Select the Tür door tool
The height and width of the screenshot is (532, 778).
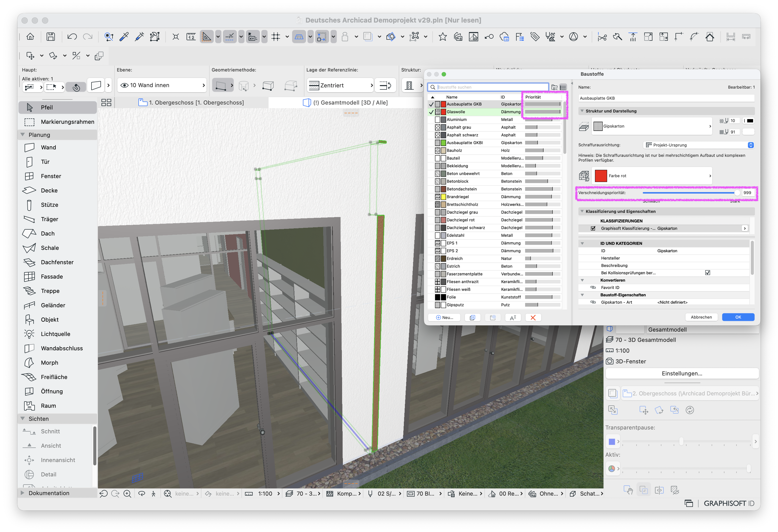tap(58, 162)
